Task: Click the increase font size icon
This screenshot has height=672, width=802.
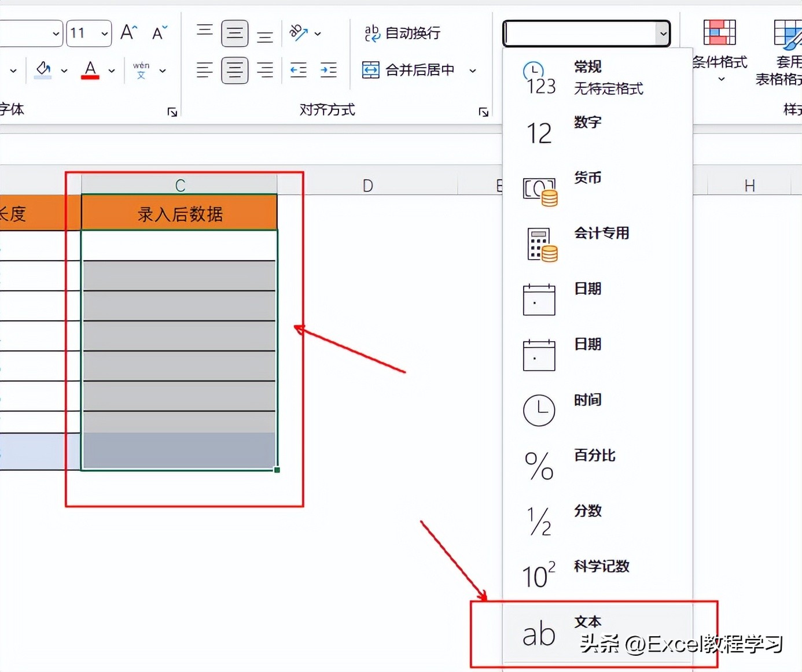Action: pyautogui.click(x=128, y=32)
